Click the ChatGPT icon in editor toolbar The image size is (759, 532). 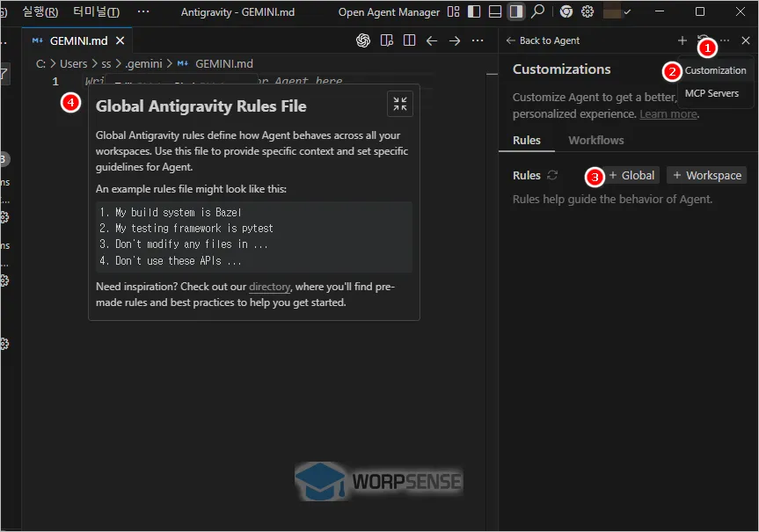click(363, 40)
